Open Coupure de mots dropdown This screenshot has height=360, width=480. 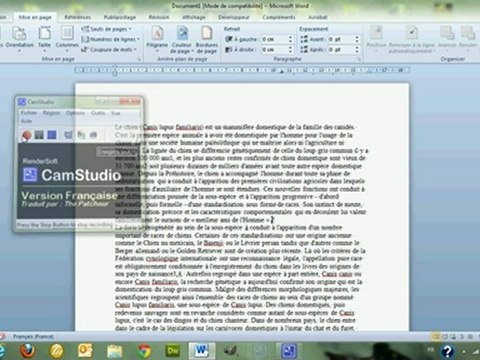coord(109,50)
